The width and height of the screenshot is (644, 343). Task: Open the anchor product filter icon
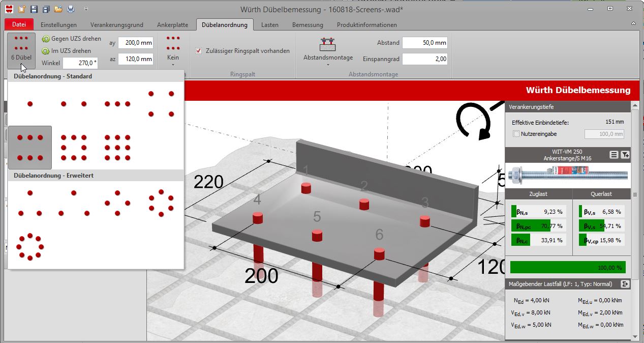pos(625,155)
